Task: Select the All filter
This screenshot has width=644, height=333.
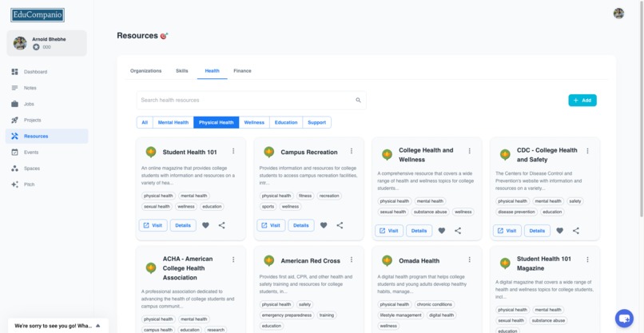Action: (145, 122)
